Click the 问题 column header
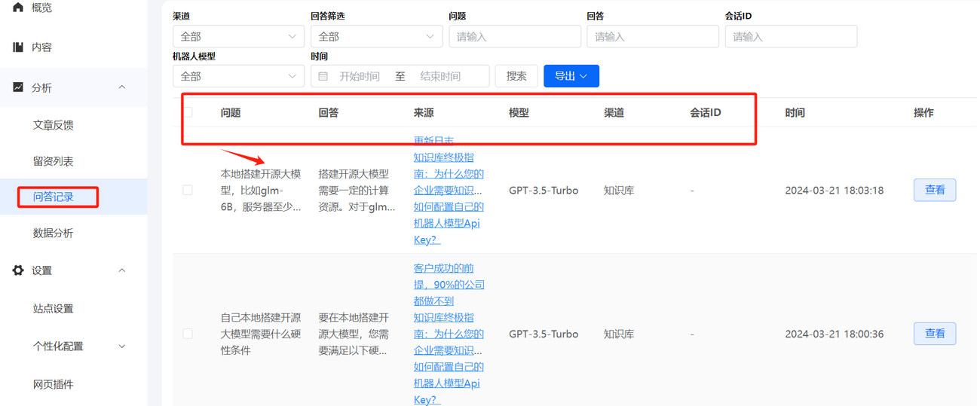Image resolution: width=980 pixels, height=406 pixels. [x=231, y=113]
